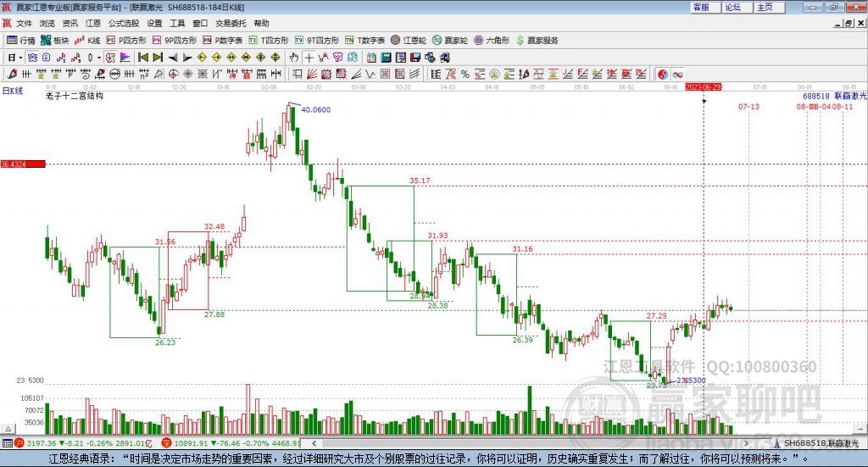Open the 帮助 menu
The image size is (868, 467).
261,23
